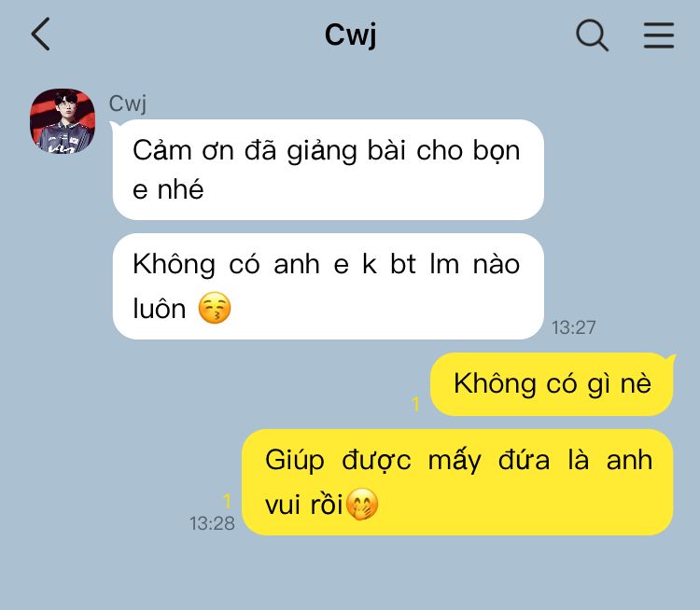Tap the 13:27 timestamp

click(x=573, y=327)
